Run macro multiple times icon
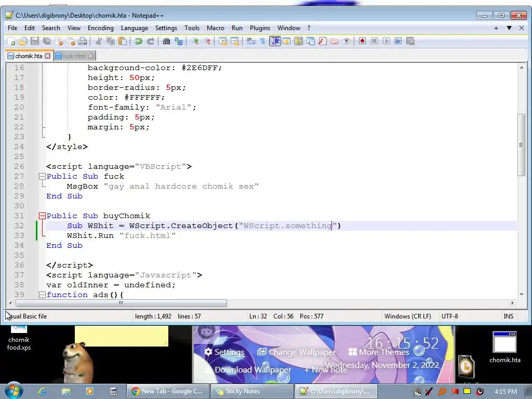 [x=398, y=41]
